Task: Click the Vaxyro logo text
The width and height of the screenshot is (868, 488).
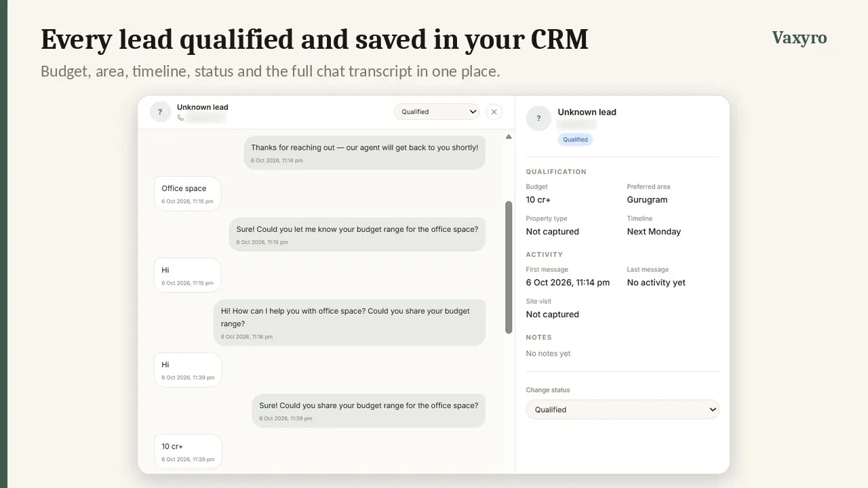Action: pos(800,38)
